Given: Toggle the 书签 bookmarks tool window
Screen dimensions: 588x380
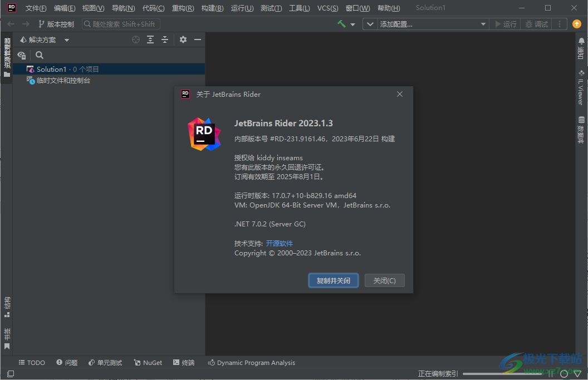Looking at the screenshot, I should (7, 335).
